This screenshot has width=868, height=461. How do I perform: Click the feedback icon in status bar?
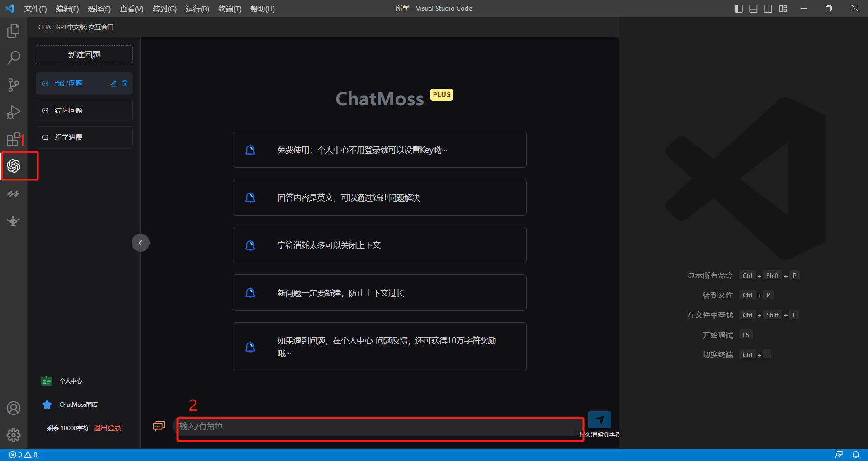(x=839, y=455)
